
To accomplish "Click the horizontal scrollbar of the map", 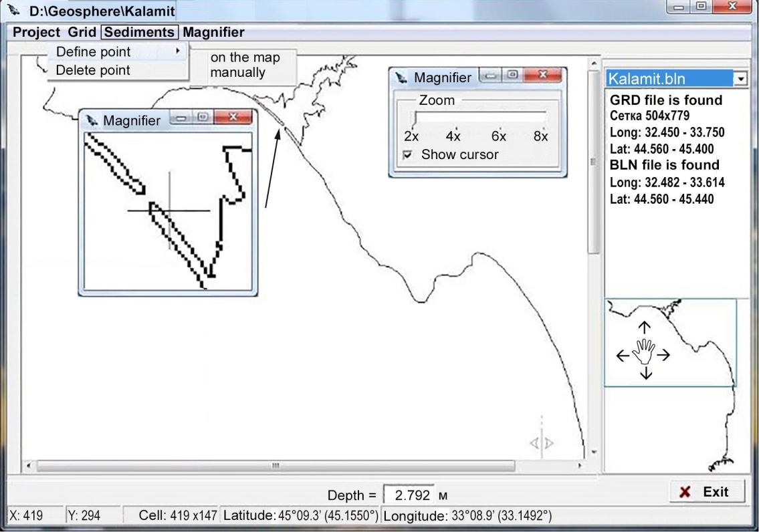I will coord(275,465).
